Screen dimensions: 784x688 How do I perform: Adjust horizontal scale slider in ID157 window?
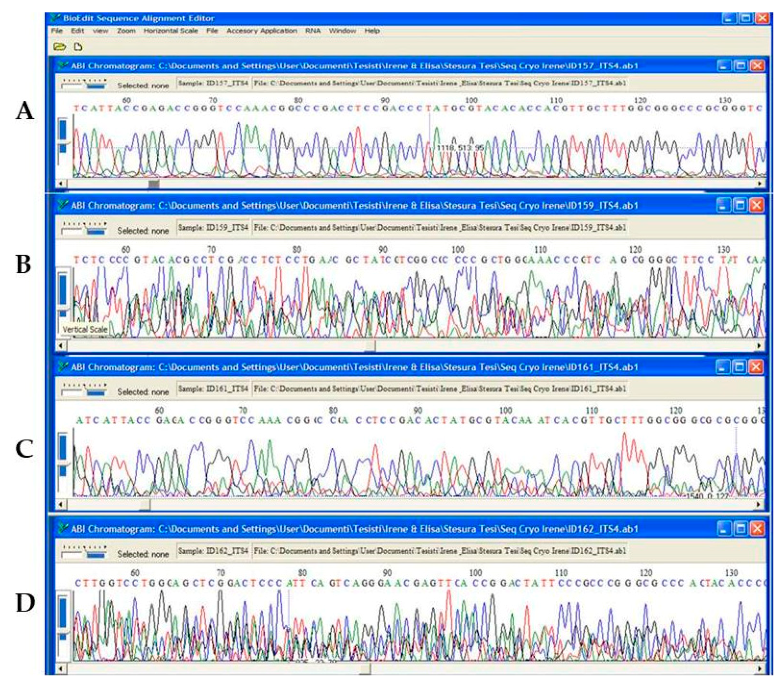tap(84, 84)
